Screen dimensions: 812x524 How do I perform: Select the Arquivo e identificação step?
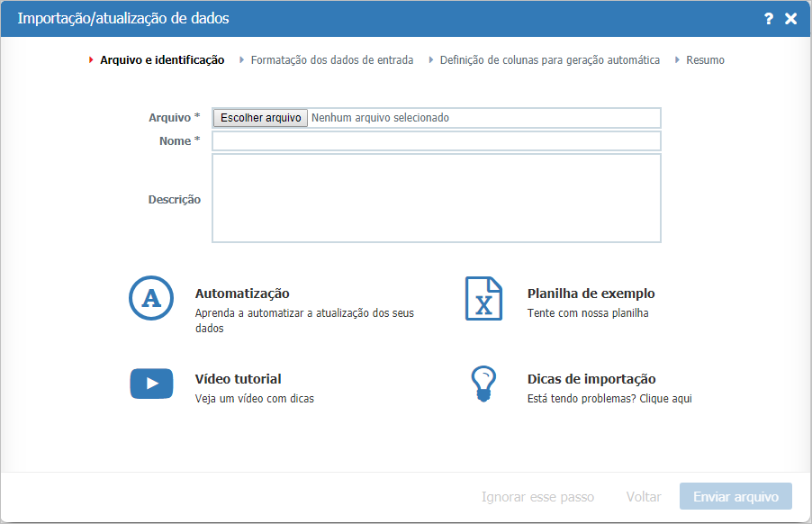coord(161,59)
